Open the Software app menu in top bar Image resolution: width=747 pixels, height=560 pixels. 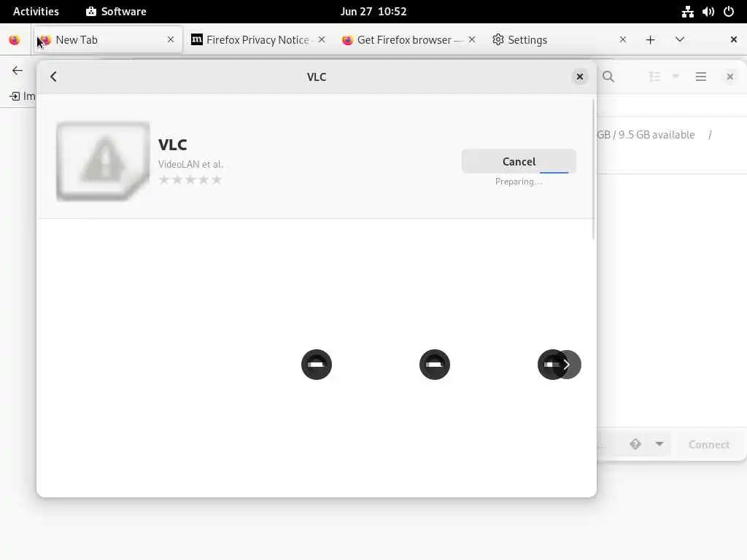pyautogui.click(x=116, y=12)
